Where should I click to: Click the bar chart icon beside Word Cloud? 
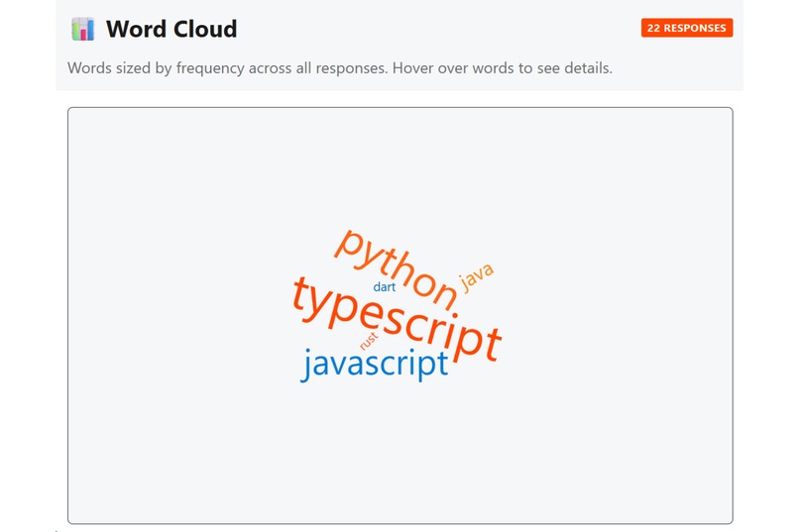(x=83, y=29)
